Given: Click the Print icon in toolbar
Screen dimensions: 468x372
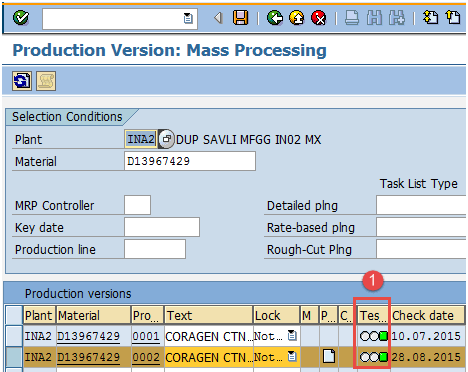Looking at the screenshot, I should (x=352, y=18).
